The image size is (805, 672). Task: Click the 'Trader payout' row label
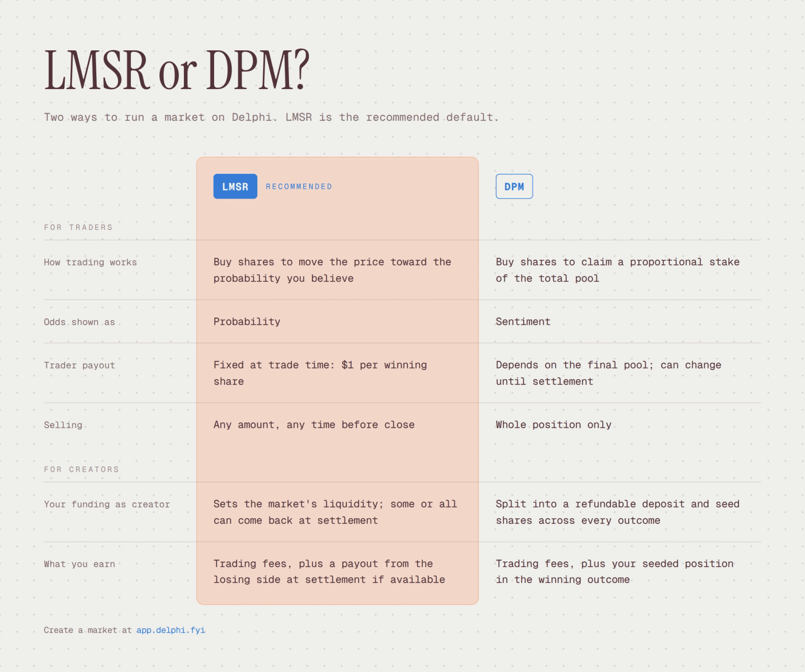(79, 365)
